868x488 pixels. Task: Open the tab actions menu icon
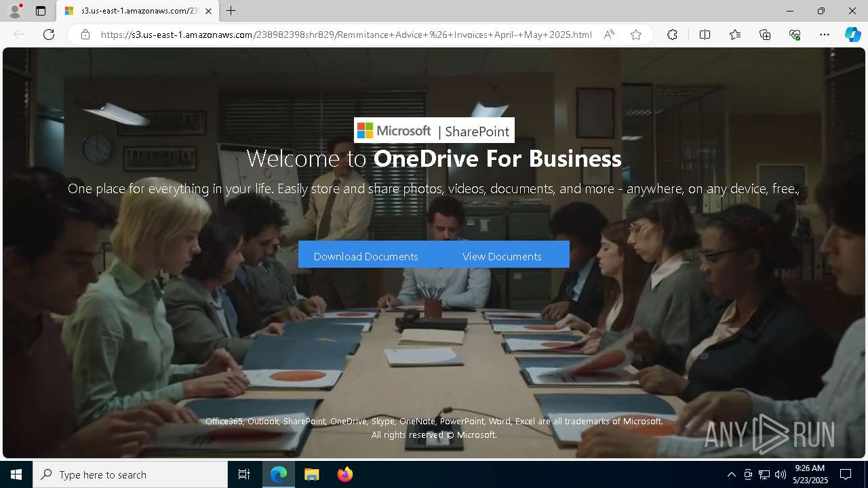click(41, 11)
